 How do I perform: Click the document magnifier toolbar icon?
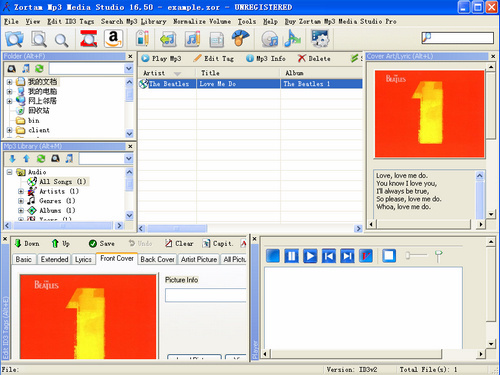[x=39, y=39]
